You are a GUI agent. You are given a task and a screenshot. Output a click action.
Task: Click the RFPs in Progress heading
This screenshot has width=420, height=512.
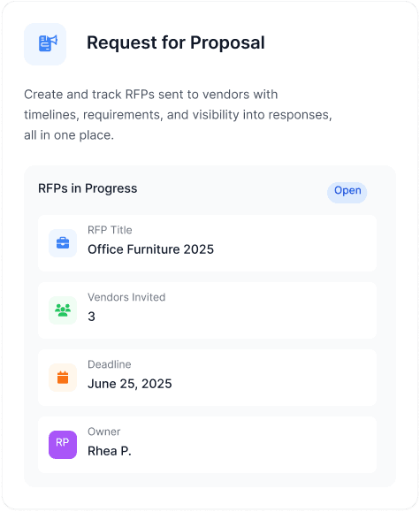(88, 188)
